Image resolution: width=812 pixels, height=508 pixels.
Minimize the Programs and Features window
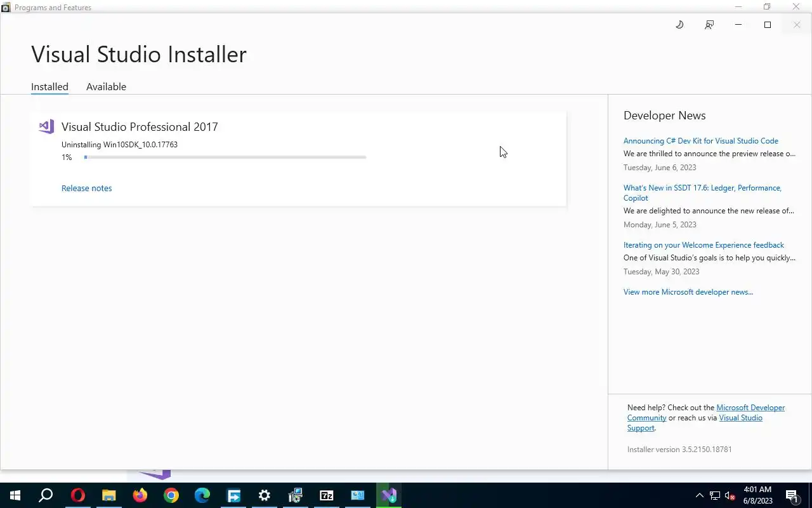(738, 7)
